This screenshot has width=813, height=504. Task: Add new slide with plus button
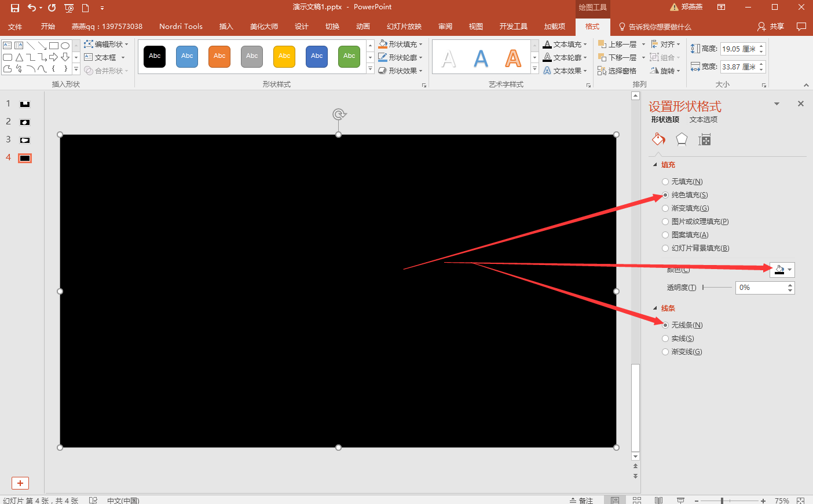click(x=20, y=483)
